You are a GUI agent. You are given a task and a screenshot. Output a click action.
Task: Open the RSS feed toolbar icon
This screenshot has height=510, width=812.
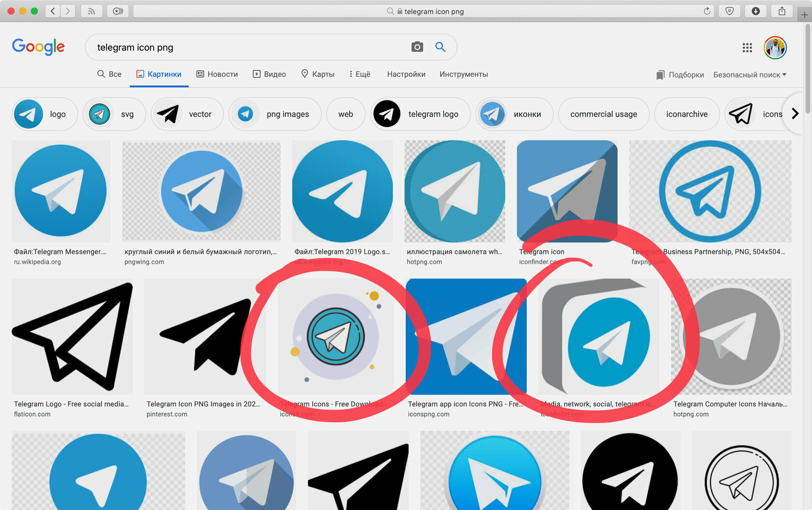91,11
